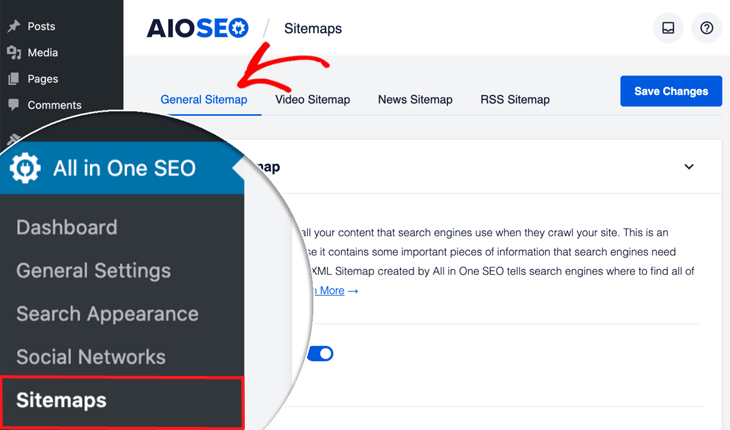Image resolution: width=730 pixels, height=430 pixels.
Task: Click the AIOSEO logo
Action: pyautogui.click(x=197, y=28)
